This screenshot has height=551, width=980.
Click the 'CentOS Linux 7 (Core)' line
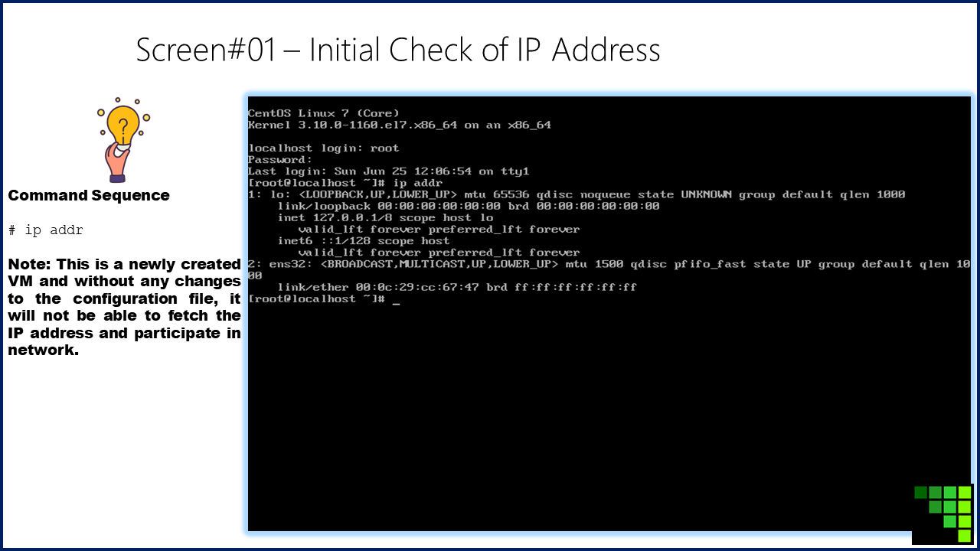tap(324, 113)
